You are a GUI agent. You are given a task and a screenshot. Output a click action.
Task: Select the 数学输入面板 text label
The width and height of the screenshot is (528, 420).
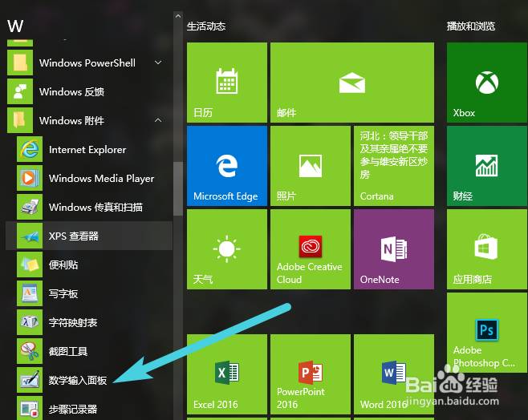click(78, 380)
